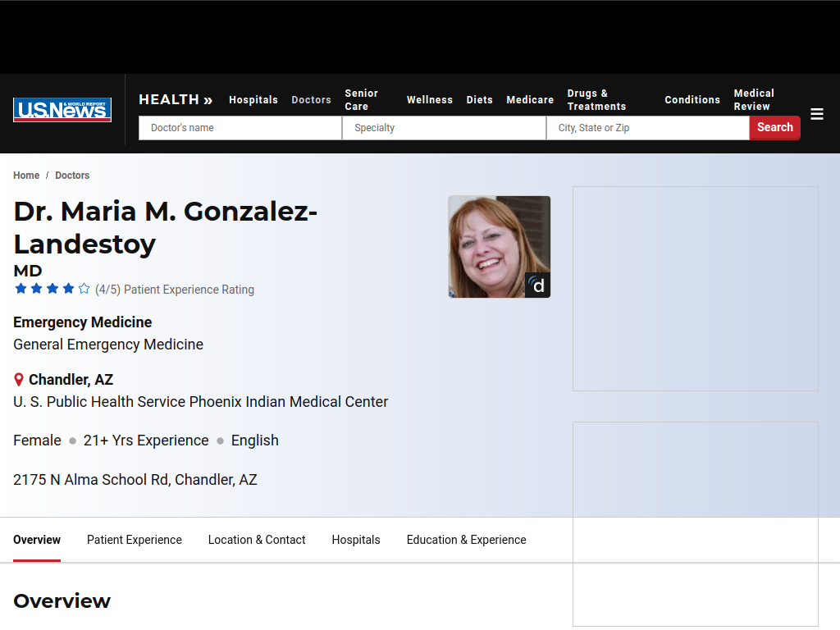Click the (4/5) Patient Experience Rating text
The image size is (840, 630).
point(175,290)
